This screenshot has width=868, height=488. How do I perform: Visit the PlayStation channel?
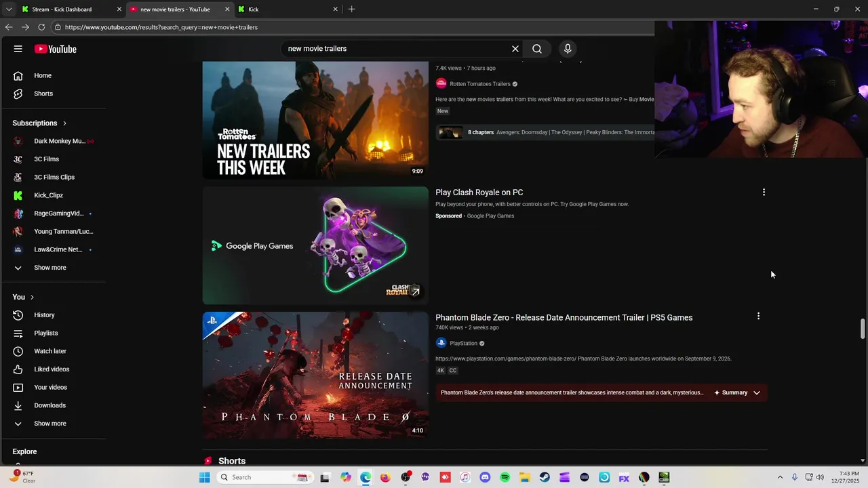tap(463, 344)
